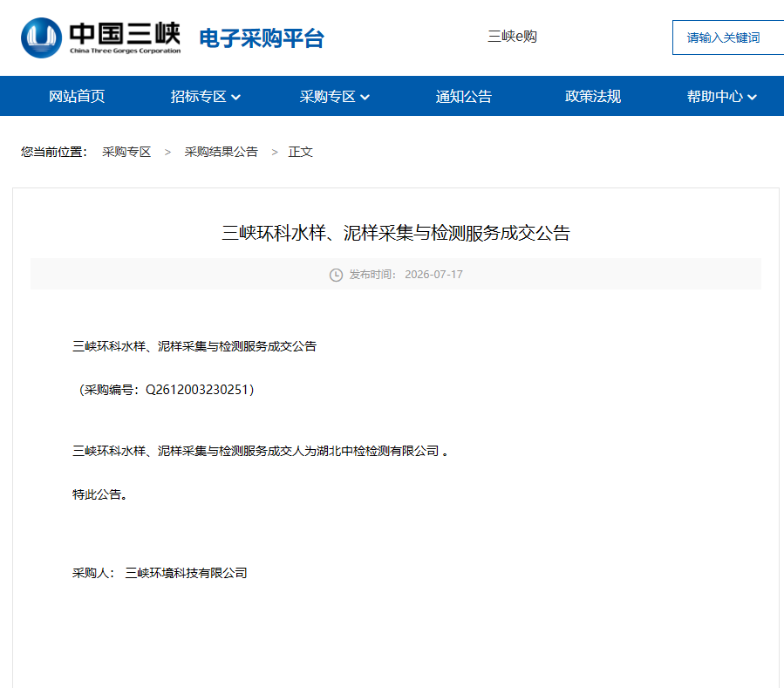Click the clock icon beside 发布时间
784x688 pixels.
[x=336, y=275]
